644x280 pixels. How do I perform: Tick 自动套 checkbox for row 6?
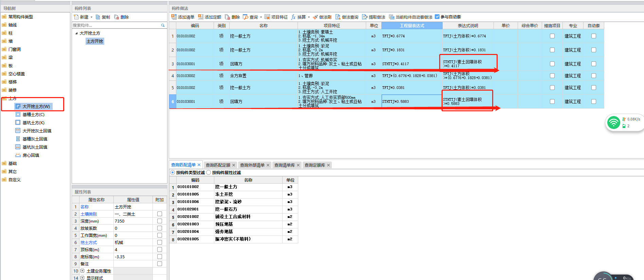pyautogui.click(x=594, y=101)
